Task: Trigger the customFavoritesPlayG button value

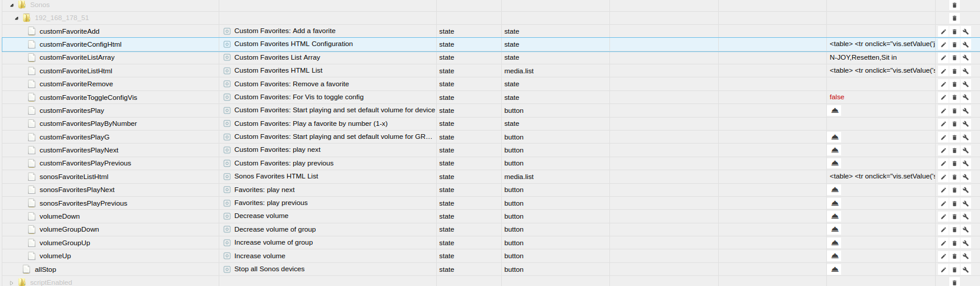Action: pyautogui.click(x=835, y=137)
